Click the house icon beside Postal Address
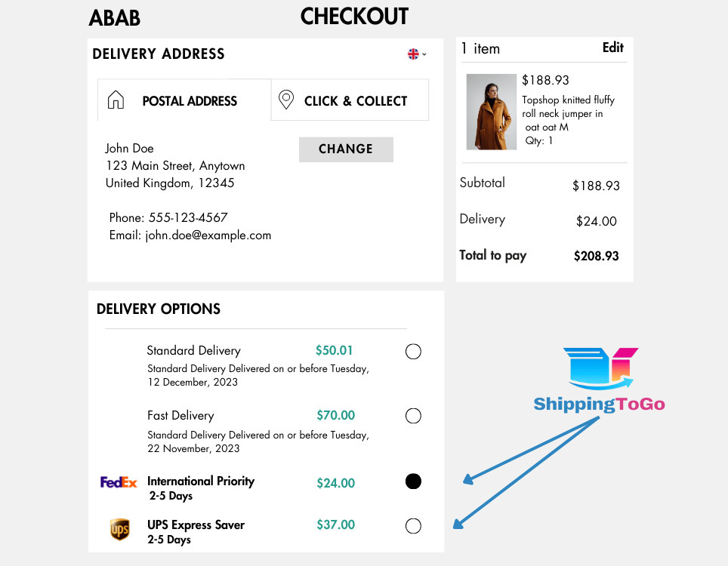728x566 pixels. tap(116, 100)
